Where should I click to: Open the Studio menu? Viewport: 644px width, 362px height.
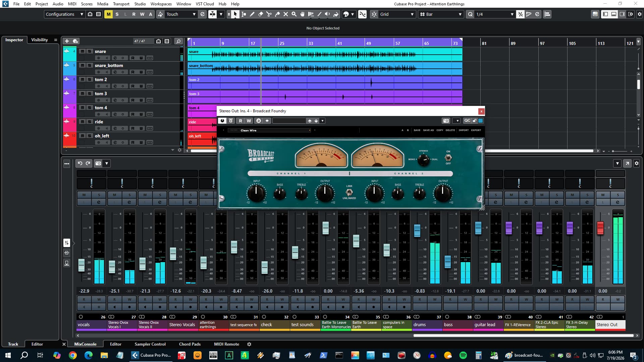(x=140, y=4)
